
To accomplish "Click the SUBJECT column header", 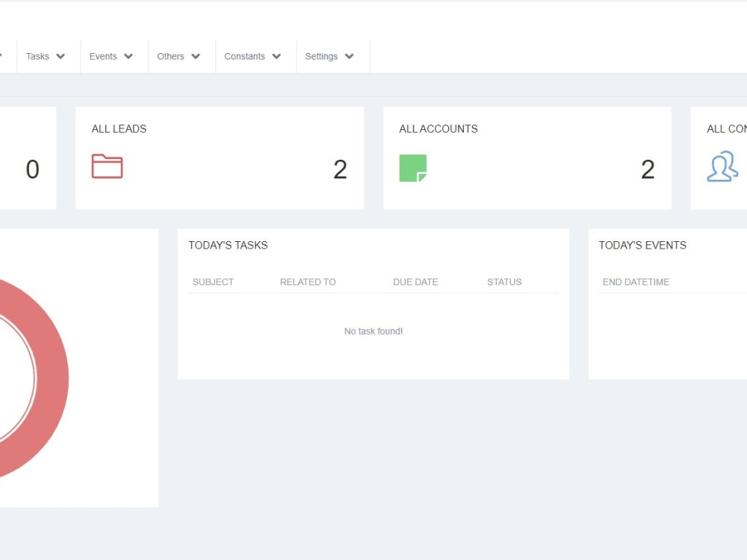I will [x=213, y=281].
